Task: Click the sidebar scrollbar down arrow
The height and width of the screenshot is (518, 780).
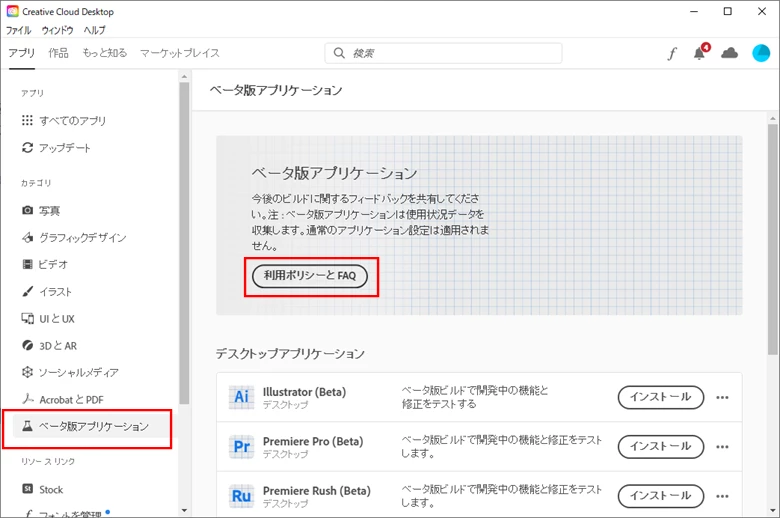Action: pyautogui.click(x=184, y=510)
